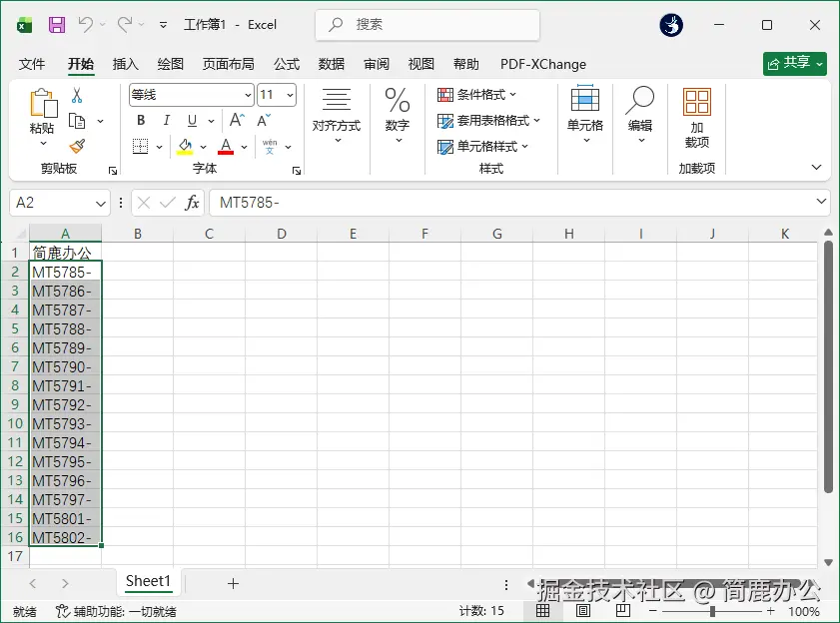This screenshot has height=623, width=840.
Task: Click the vertical scrollbar down arrow
Action: pyautogui.click(x=828, y=562)
